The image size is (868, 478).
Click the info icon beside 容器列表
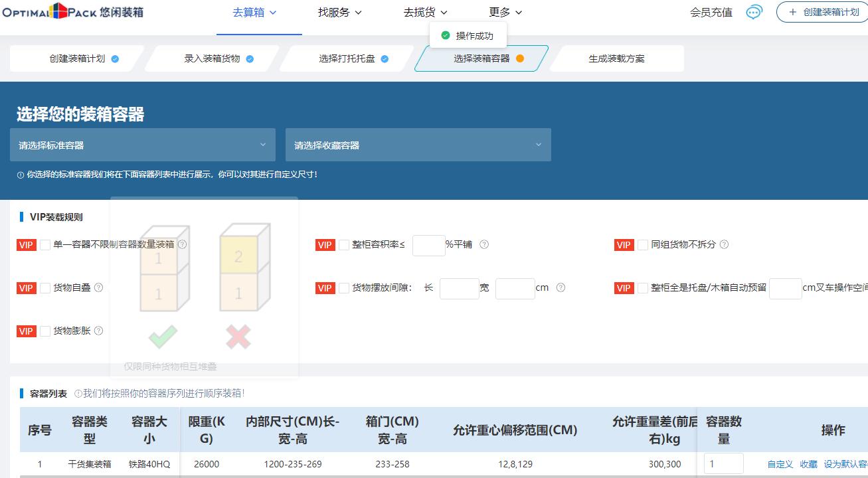point(78,394)
